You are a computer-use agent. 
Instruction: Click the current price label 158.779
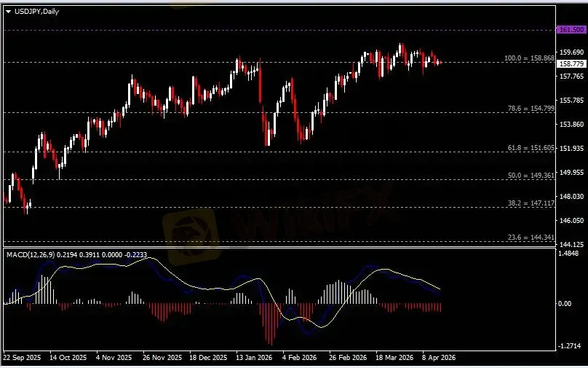click(x=571, y=63)
